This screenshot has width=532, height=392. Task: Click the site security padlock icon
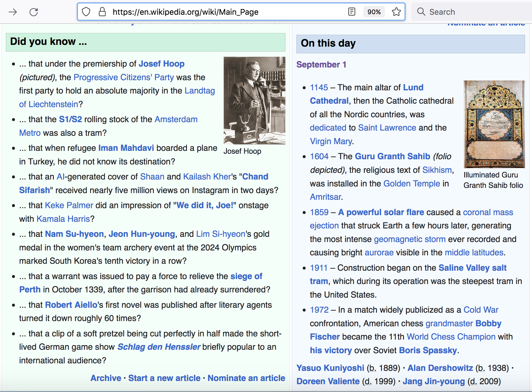(x=102, y=12)
